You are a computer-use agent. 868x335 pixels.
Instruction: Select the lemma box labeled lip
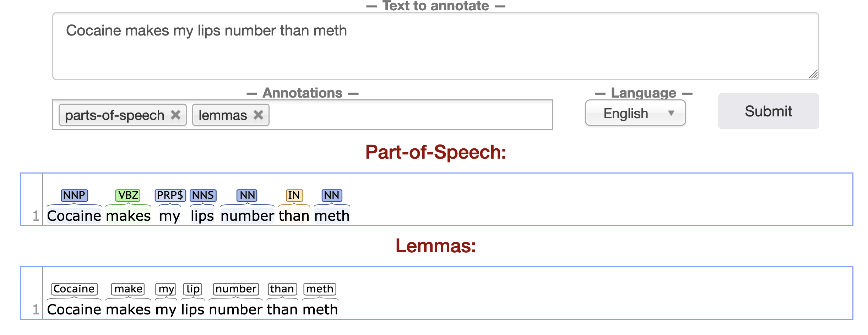click(192, 289)
